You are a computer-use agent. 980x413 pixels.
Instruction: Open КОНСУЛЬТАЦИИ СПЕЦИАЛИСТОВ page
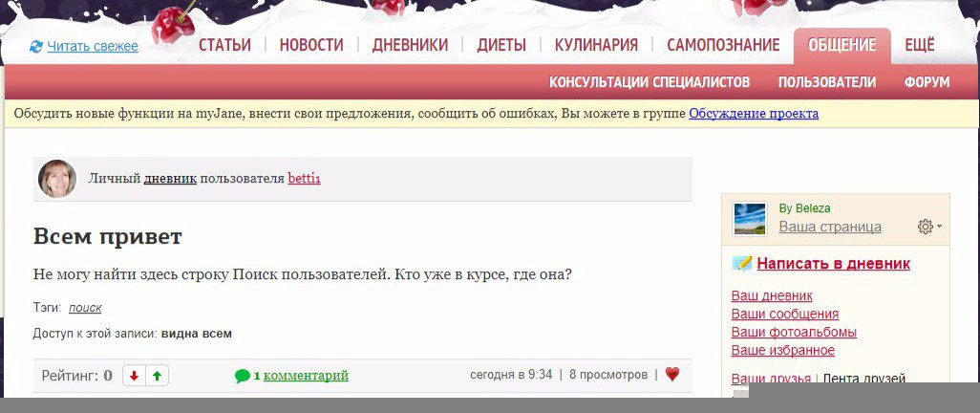(x=650, y=82)
